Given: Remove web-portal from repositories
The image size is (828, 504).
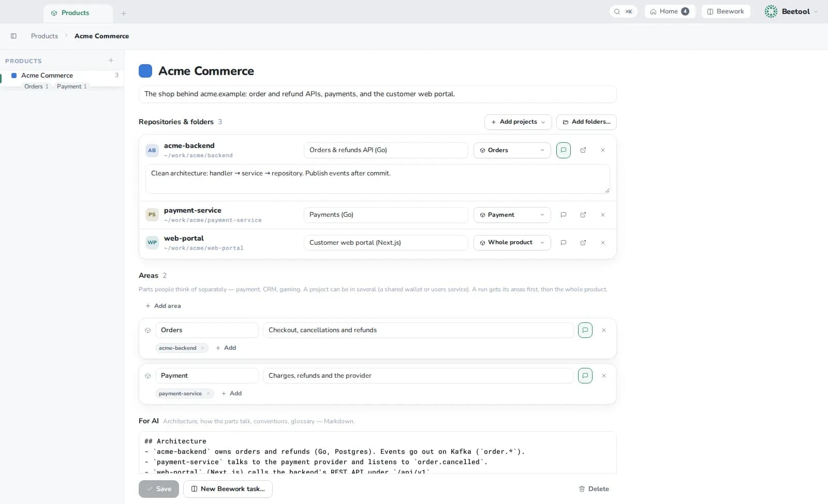Looking at the screenshot, I should click(x=603, y=243).
